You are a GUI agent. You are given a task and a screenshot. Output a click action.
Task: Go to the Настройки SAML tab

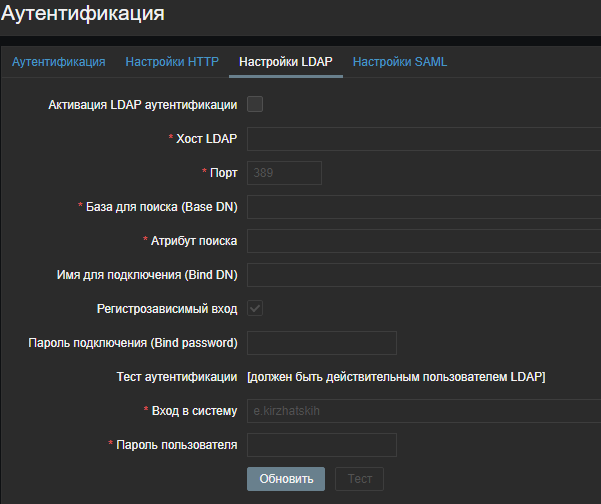pos(400,62)
